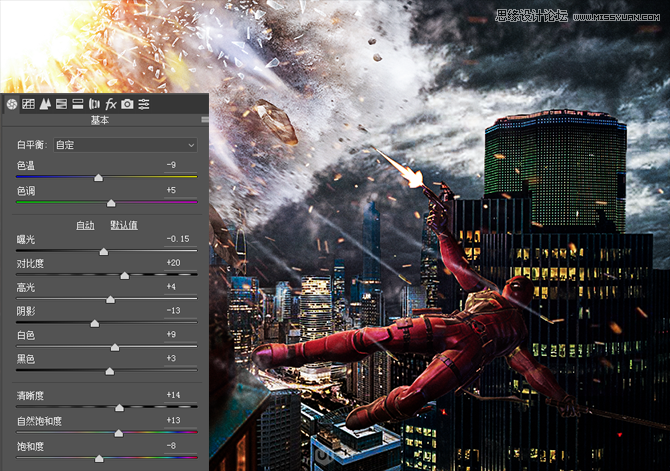Click the 白色 slider handle
Image resolution: width=670 pixels, height=471 pixels.
[x=115, y=347]
